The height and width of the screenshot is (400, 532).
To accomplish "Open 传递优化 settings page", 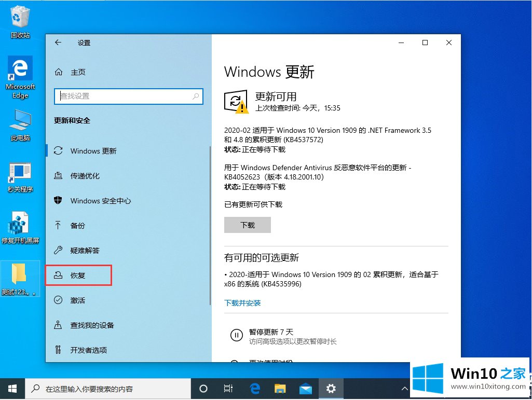I will click(128, 176).
